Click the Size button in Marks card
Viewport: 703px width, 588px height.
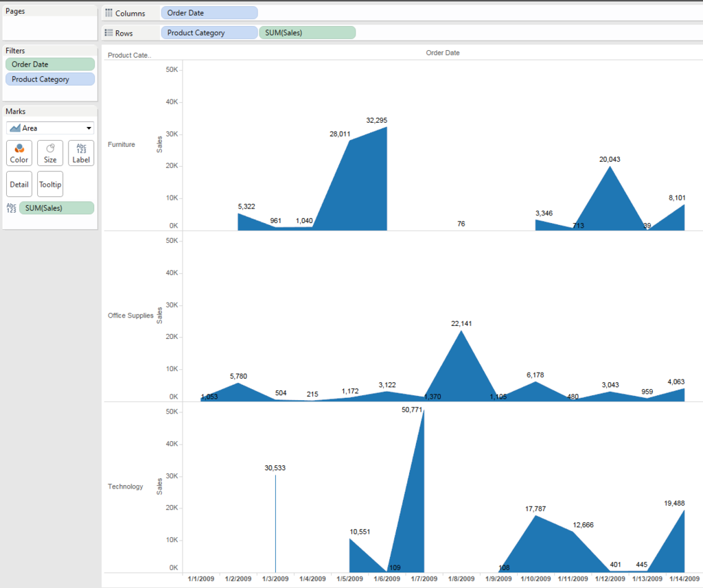(50, 153)
